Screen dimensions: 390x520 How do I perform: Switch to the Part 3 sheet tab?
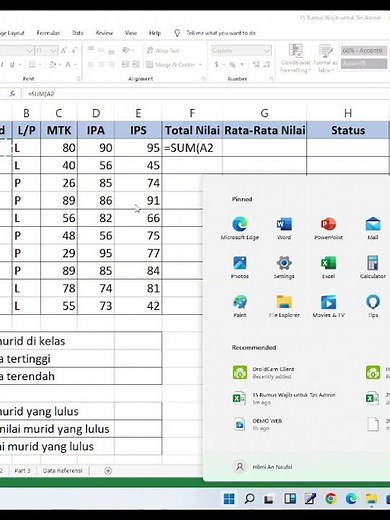[22, 471]
